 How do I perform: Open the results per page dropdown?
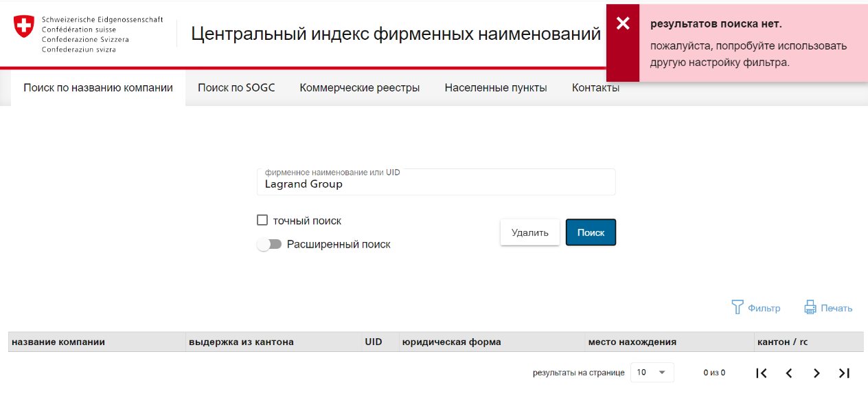coord(652,372)
